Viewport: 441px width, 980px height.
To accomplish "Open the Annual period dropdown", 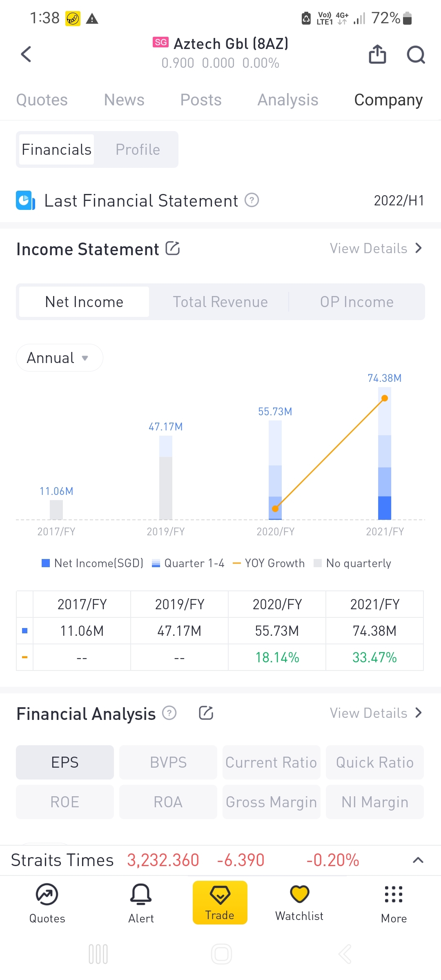I will pyautogui.click(x=60, y=358).
